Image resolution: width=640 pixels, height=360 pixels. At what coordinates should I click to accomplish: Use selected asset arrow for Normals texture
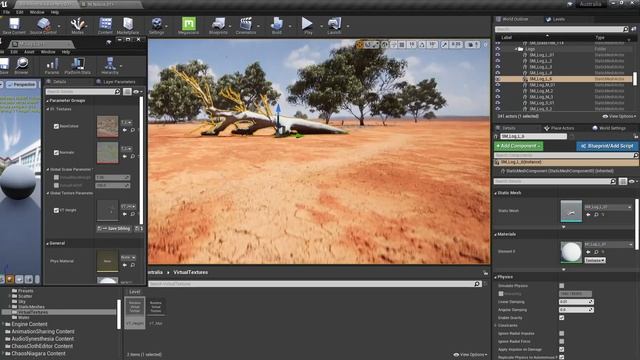coord(125,156)
